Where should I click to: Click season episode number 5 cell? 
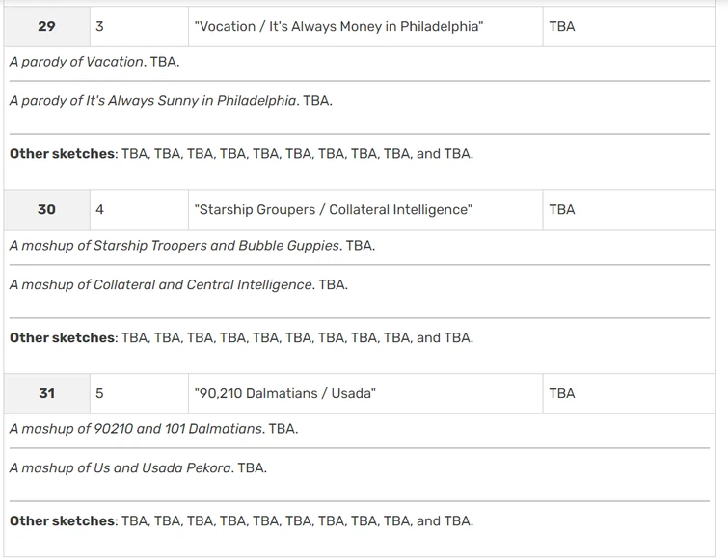pos(139,393)
